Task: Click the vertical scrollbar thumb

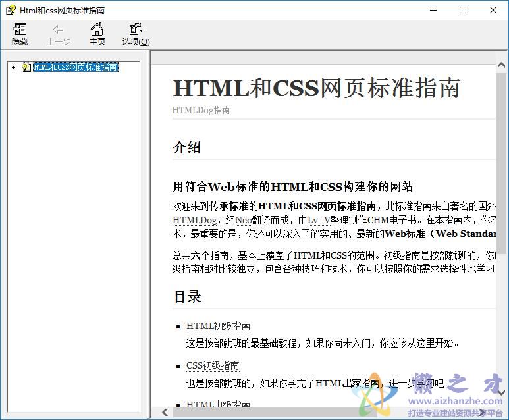Action: 502,163
